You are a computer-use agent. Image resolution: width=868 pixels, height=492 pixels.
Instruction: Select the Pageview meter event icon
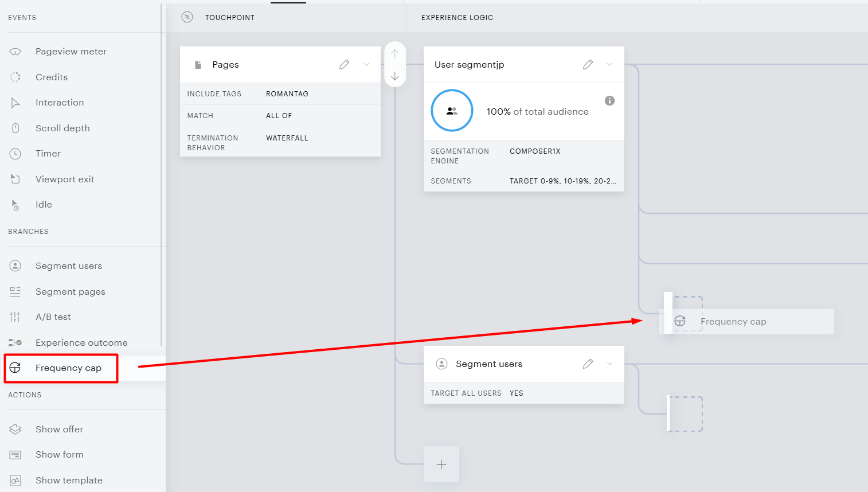point(15,52)
